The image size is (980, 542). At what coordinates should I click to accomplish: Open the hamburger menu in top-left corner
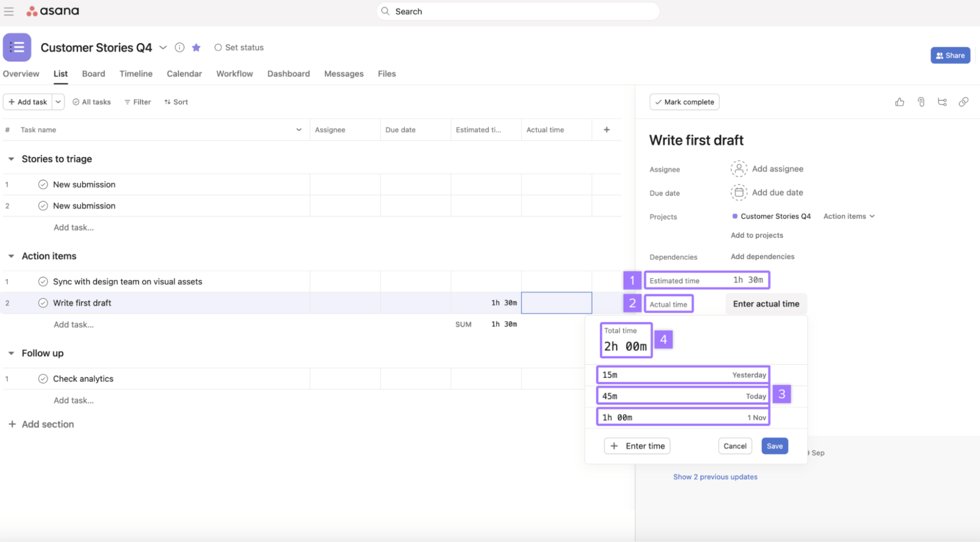(9, 11)
